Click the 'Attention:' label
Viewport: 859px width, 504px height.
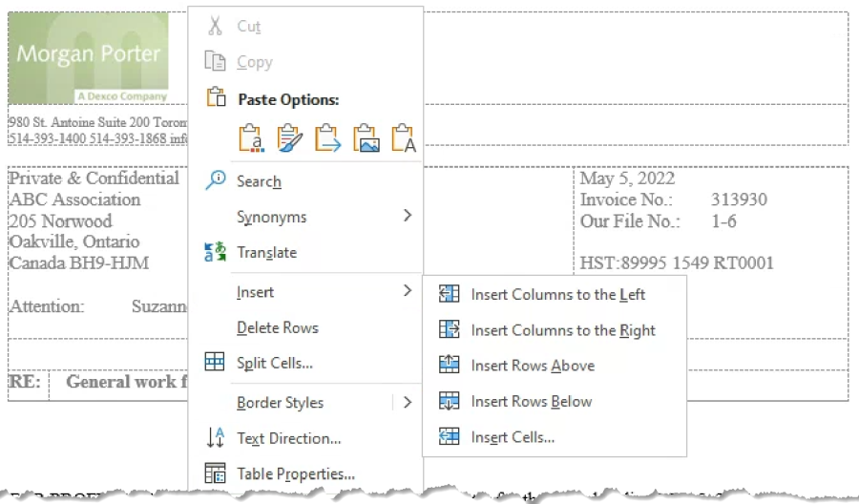(x=47, y=305)
